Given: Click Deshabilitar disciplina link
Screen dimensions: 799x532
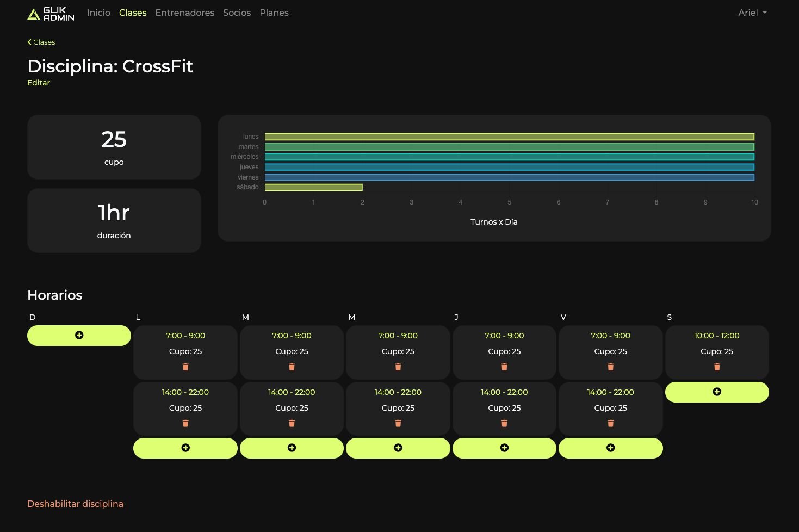Looking at the screenshot, I should [75, 504].
